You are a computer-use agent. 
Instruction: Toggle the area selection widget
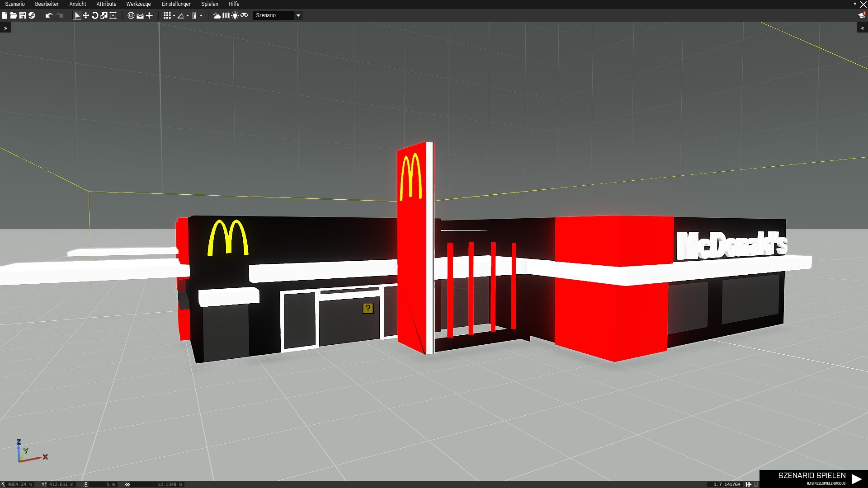click(113, 15)
